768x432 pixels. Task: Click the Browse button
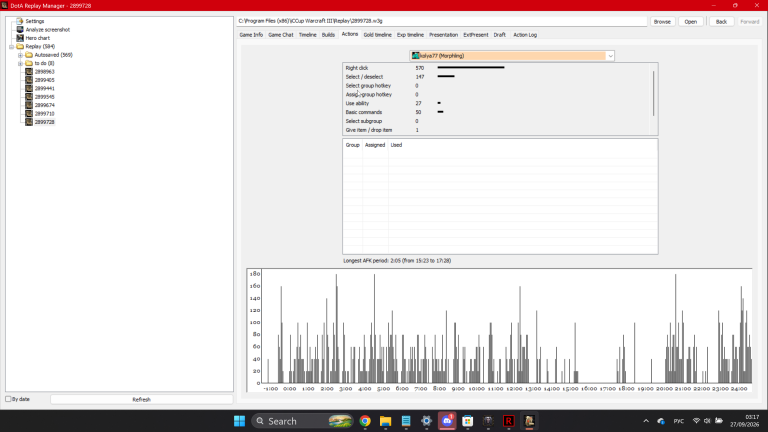(x=662, y=22)
